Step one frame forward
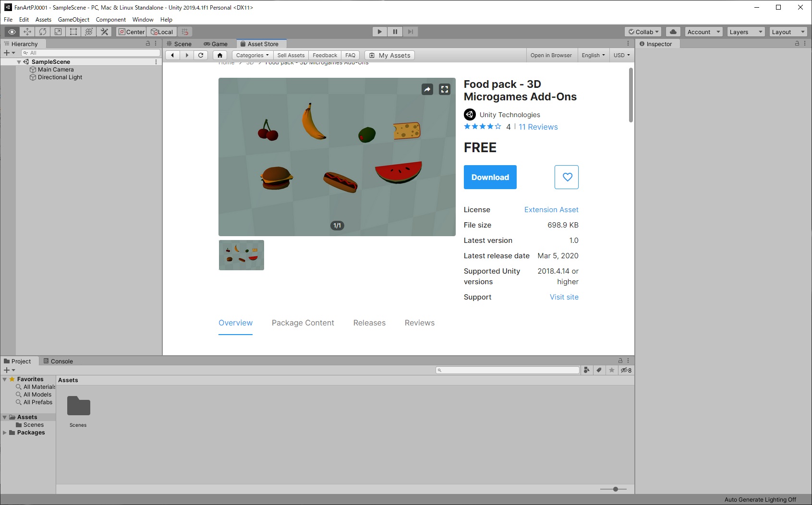812x505 pixels. click(x=411, y=32)
